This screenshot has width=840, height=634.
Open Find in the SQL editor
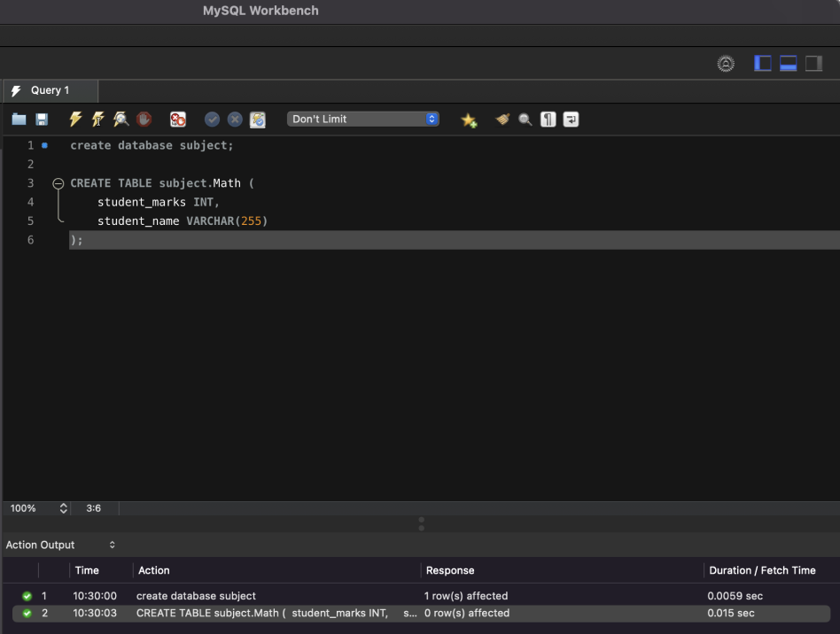[x=525, y=119]
